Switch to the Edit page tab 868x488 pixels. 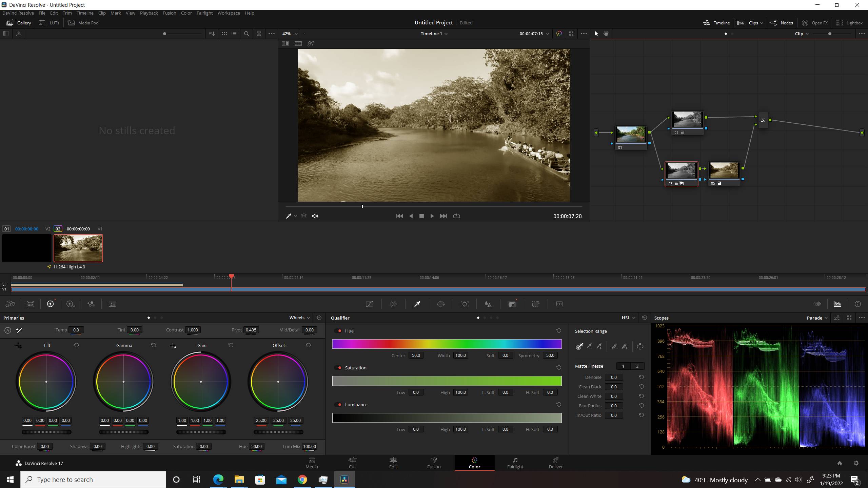pyautogui.click(x=393, y=463)
